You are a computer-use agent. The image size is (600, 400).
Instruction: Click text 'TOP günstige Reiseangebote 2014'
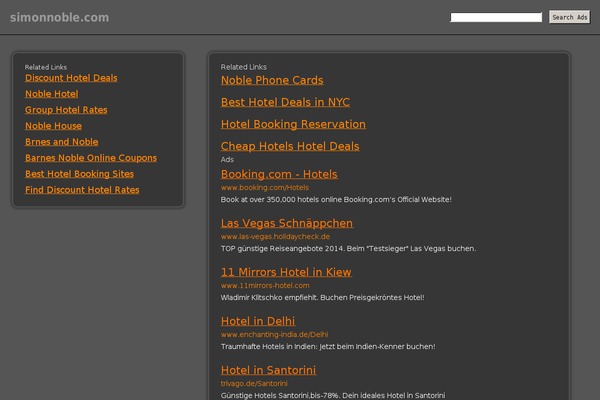[x=283, y=248]
